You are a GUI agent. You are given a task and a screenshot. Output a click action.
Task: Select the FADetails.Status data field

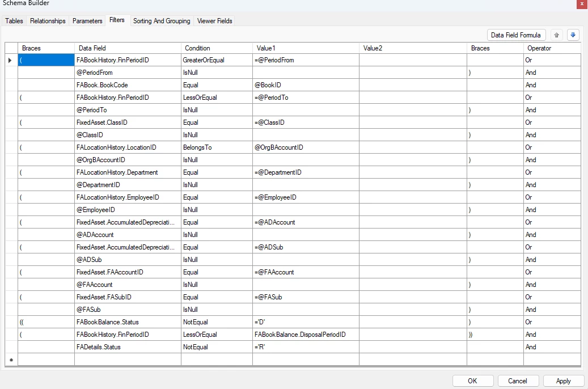pos(128,347)
